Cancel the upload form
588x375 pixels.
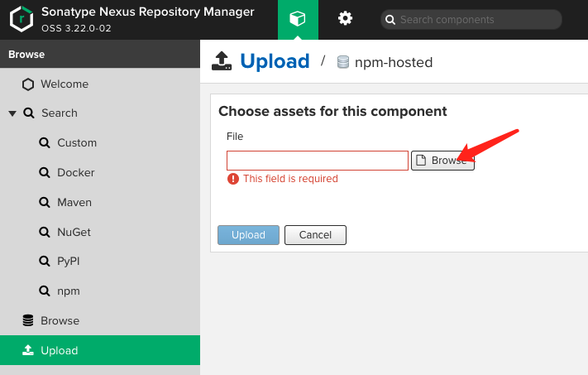[x=315, y=235]
